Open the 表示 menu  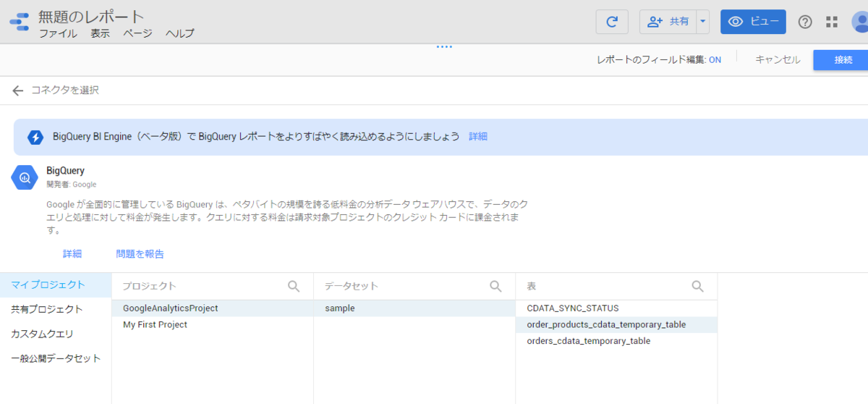(100, 33)
